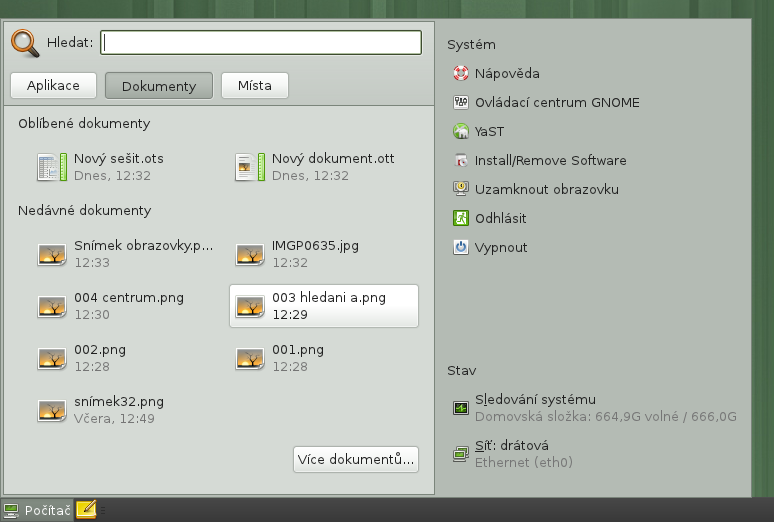Click the Počítač computer icon in panel
The height and width of the screenshot is (522, 774).
(11, 510)
